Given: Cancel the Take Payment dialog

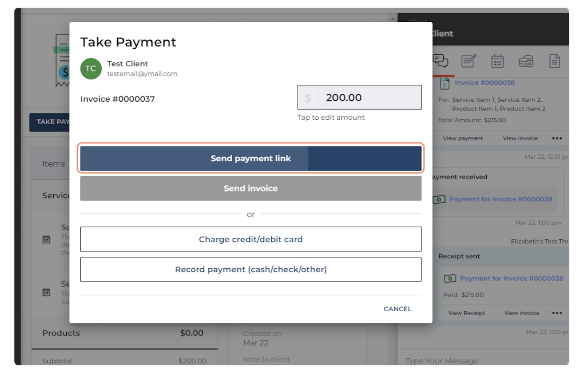Looking at the screenshot, I should point(397,309).
